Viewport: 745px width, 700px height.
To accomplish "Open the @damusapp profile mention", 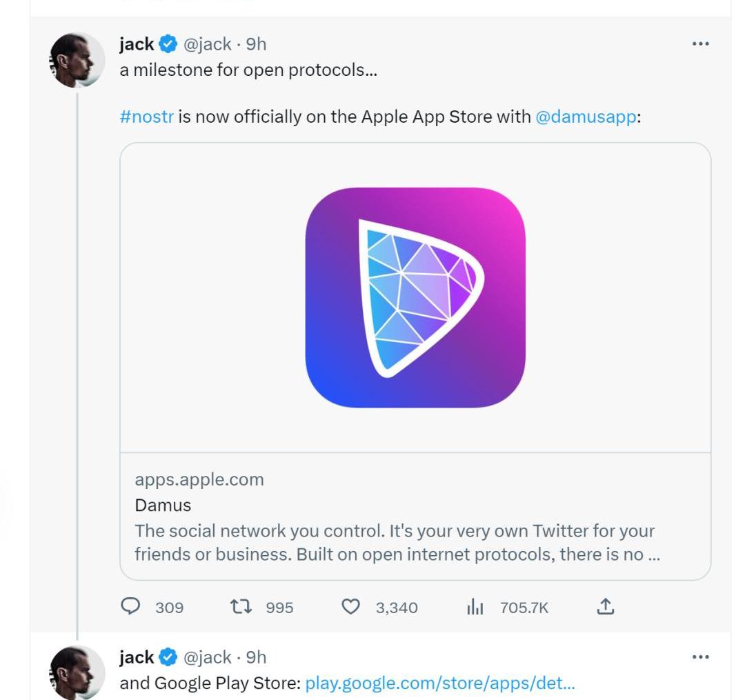I will 586,117.
